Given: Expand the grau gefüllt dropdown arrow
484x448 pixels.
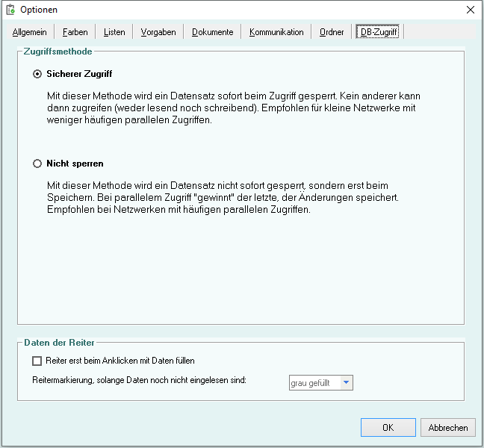Looking at the screenshot, I should click(x=345, y=383).
